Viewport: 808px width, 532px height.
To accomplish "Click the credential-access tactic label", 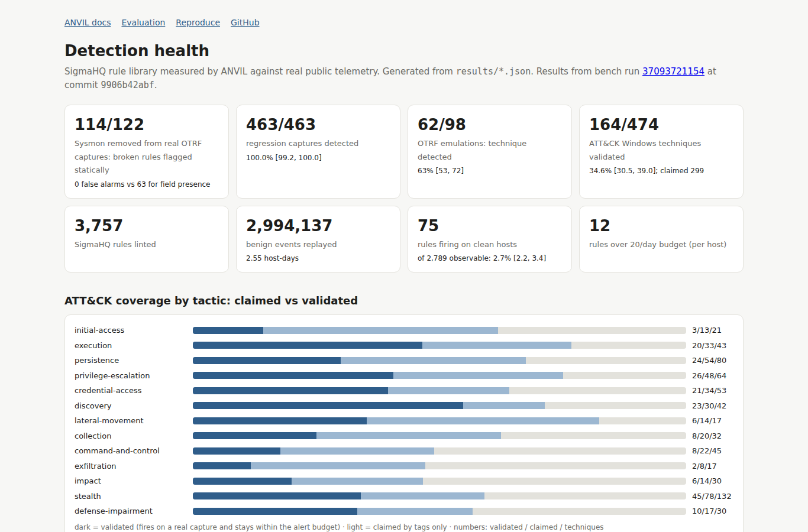I will coord(108,391).
